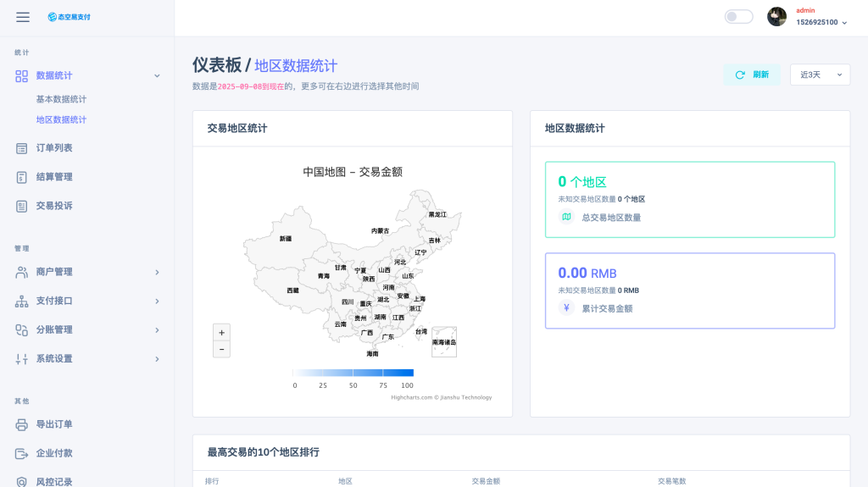The height and width of the screenshot is (487, 868).
Task: Go to 交易投诉 menu item
Action: (x=54, y=206)
